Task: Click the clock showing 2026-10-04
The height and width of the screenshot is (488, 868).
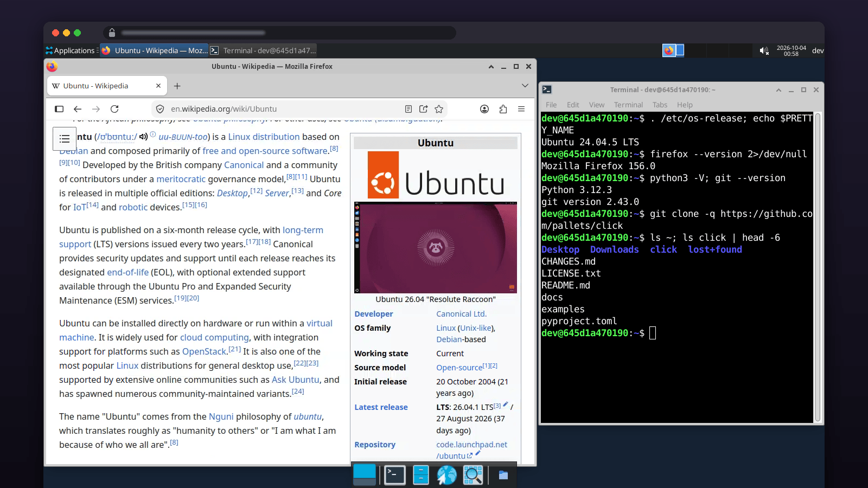Action: click(791, 50)
